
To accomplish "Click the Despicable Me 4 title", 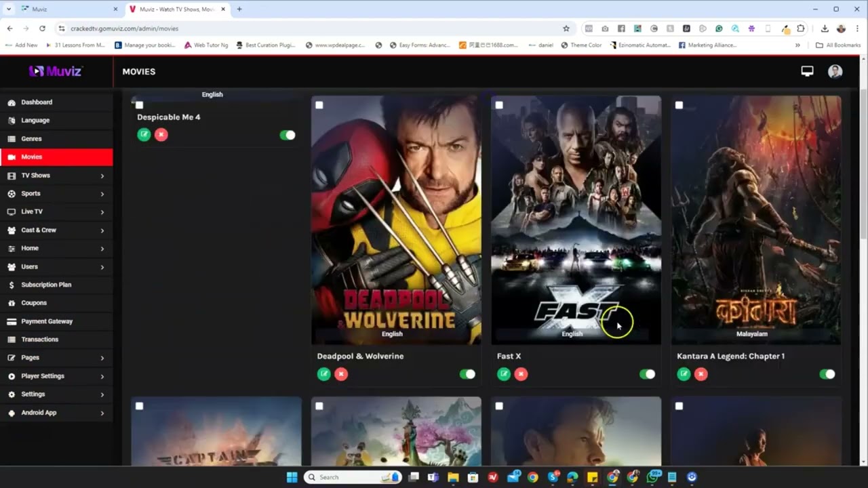I will [168, 117].
